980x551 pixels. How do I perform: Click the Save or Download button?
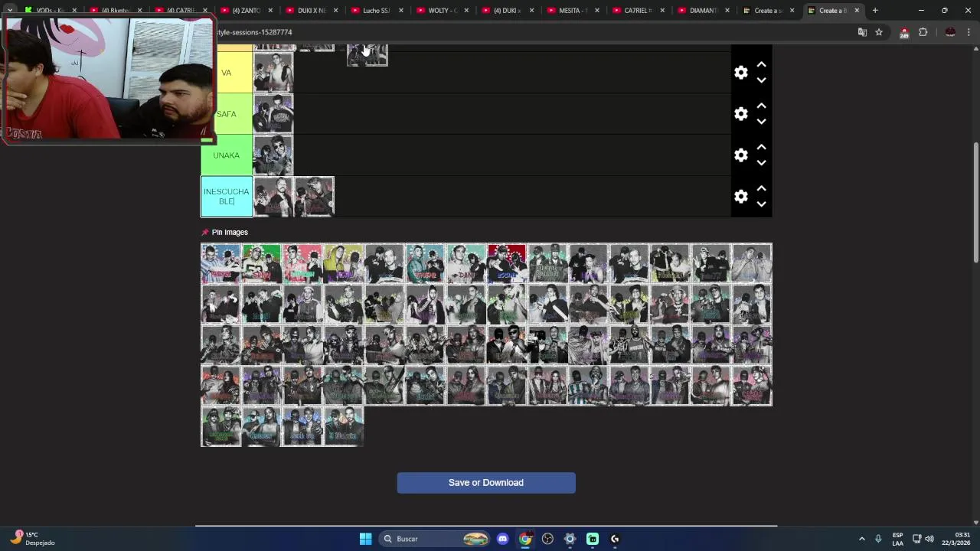point(486,483)
